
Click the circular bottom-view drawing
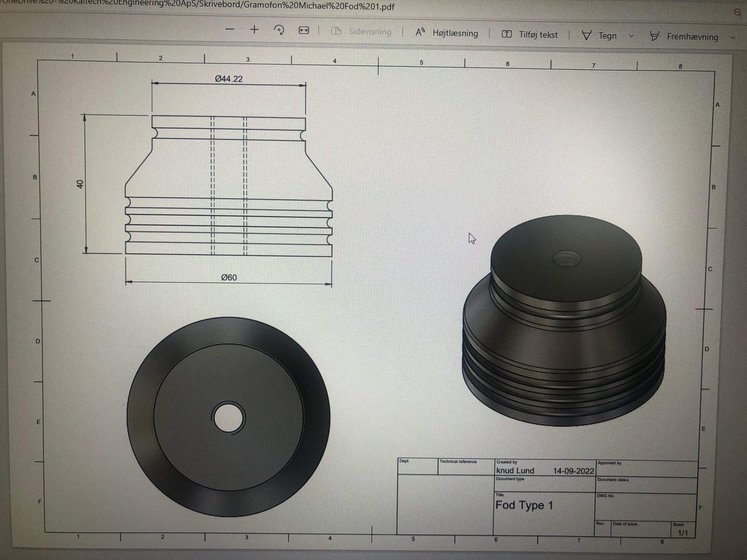pyautogui.click(x=229, y=417)
